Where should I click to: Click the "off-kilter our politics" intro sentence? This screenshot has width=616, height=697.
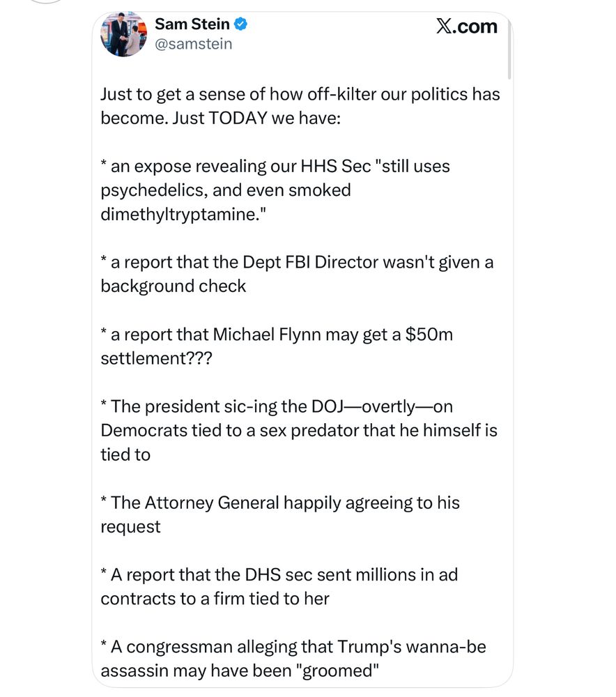(x=300, y=94)
